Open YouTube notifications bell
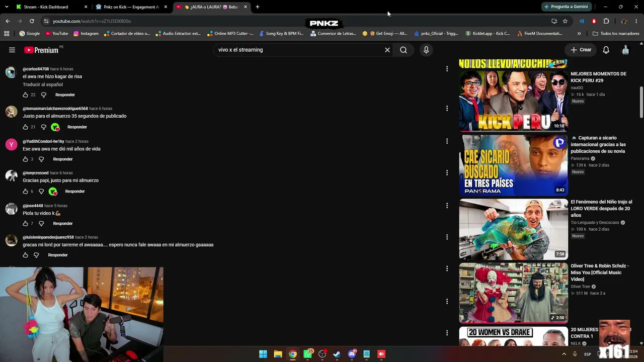 pyautogui.click(x=606, y=50)
